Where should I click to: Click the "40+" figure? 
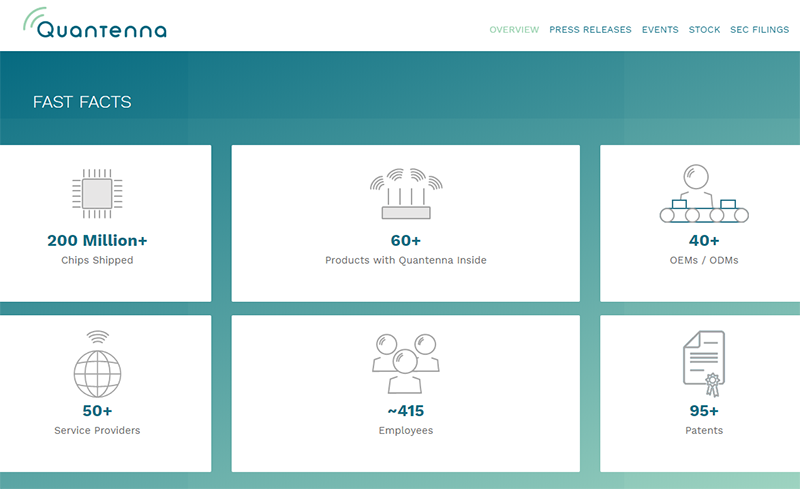(704, 240)
